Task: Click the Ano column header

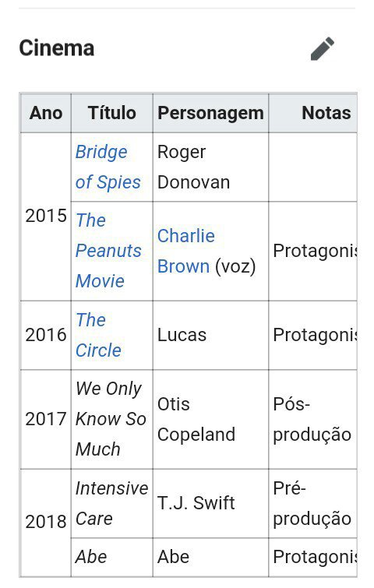Action: 46,113
